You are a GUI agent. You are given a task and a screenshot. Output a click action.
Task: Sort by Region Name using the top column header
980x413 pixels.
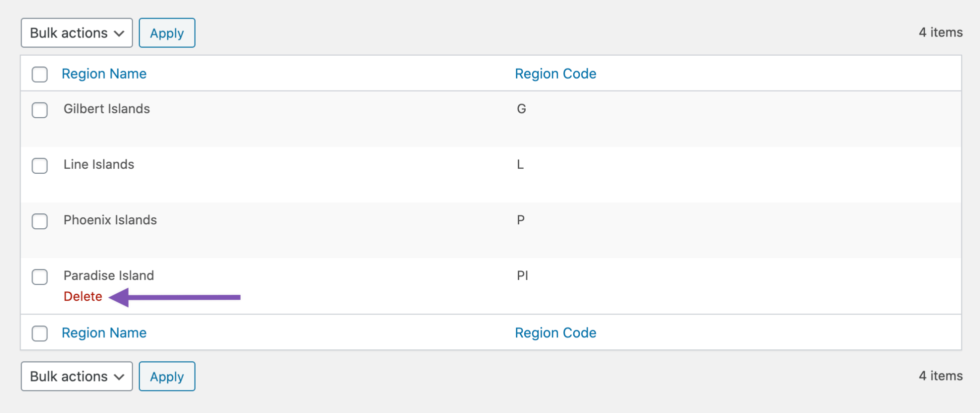(104, 74)
